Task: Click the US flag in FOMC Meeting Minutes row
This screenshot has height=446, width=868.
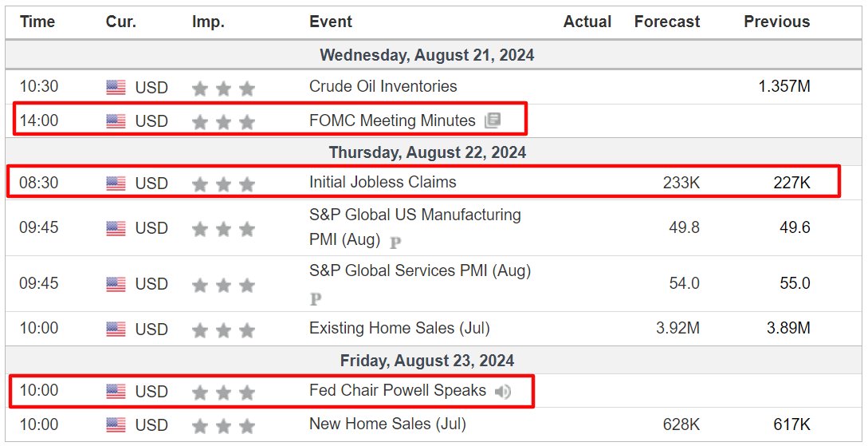Action: (116, 121)
